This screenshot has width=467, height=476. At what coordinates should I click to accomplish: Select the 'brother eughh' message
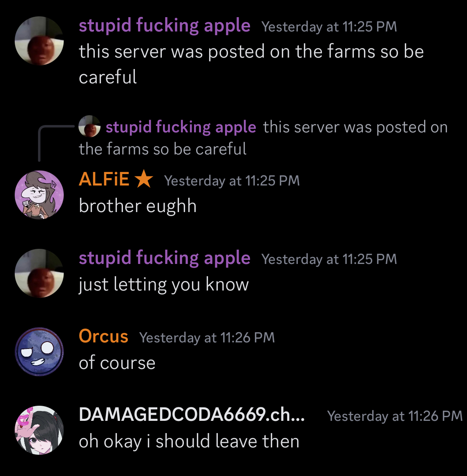coord(138,206)
